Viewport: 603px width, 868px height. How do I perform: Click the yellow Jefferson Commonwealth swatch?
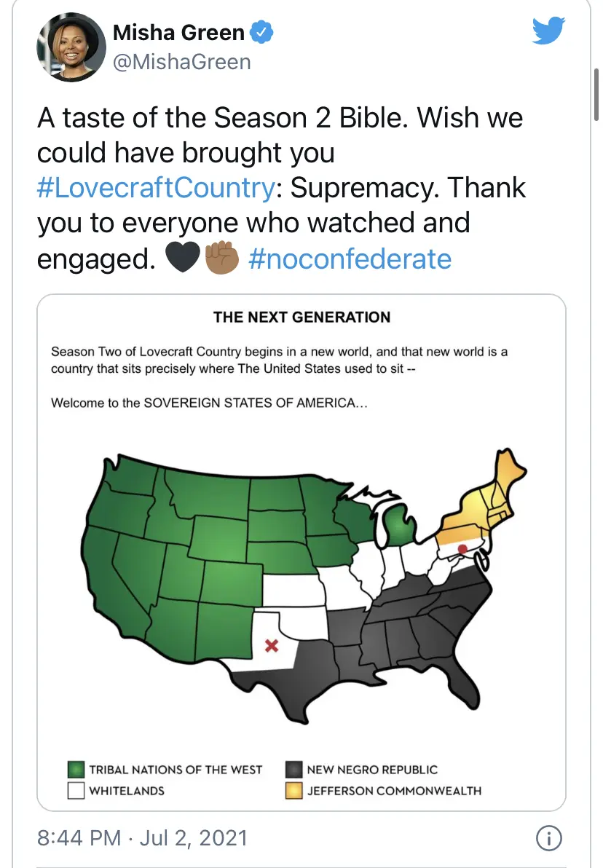pyautogui.click(x=293, y=790)
